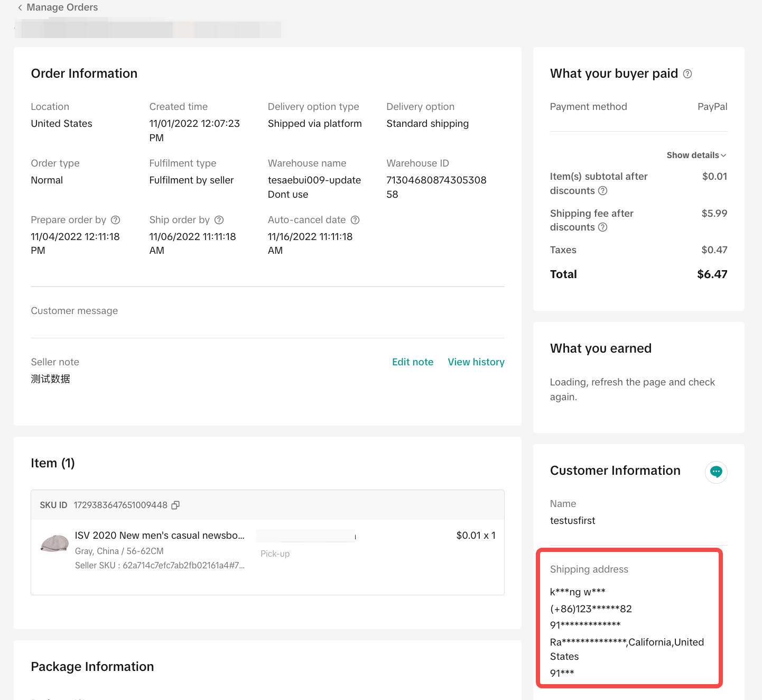The height and width of the screenshot is (700, 762).
Task: Click the Seller SKU text of the item
Action: click(160, 566)
